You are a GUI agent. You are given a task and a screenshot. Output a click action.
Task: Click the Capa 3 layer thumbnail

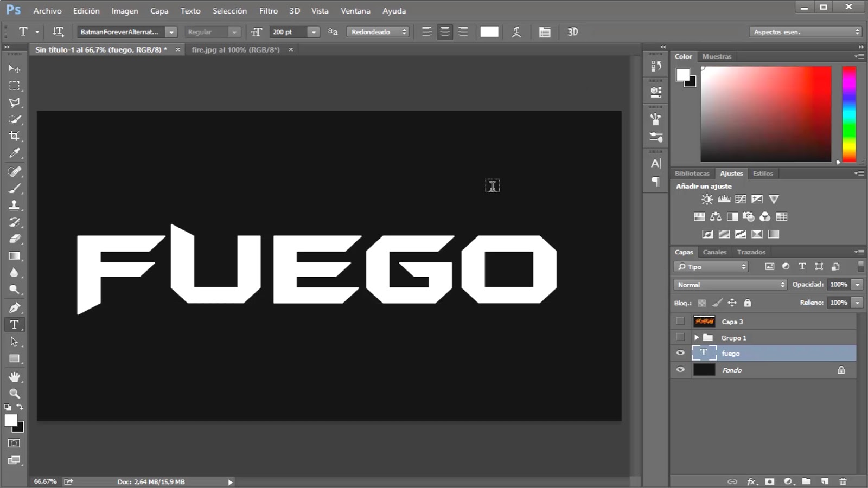[x=704, y=322]
